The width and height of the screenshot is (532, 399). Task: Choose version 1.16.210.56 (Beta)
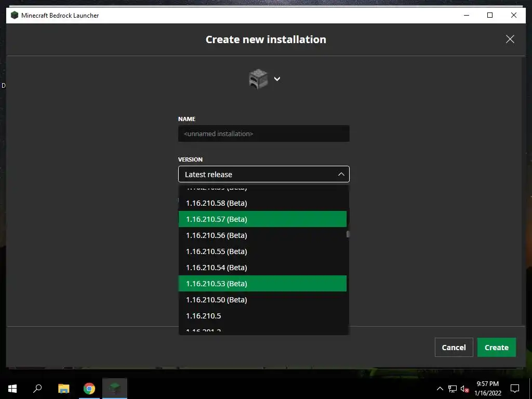click(262, 235)
